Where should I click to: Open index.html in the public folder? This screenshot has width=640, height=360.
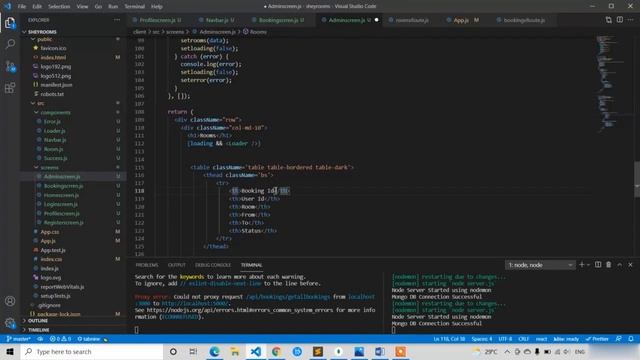coord(53,58)
